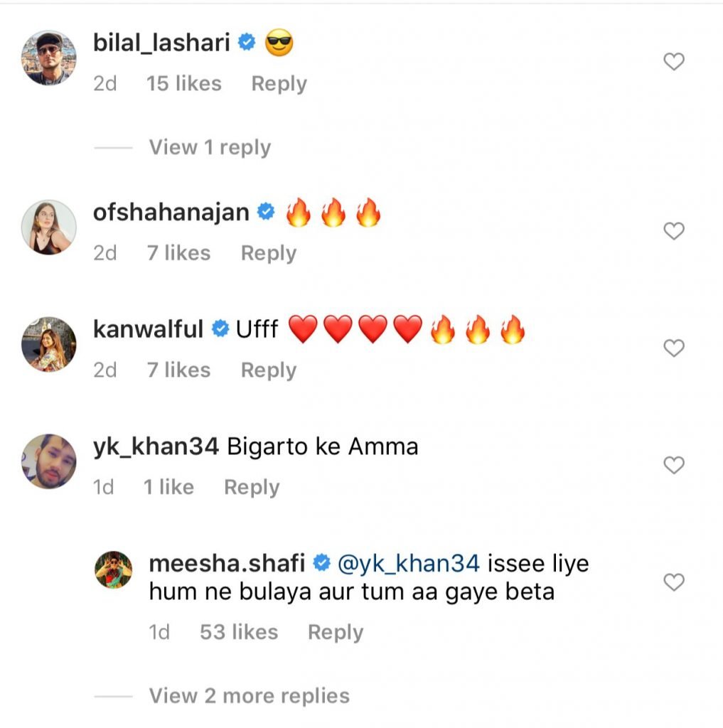This screenshot has height=728, width=723.
Task: Heart meesha.shafi's reply comment
Action: click(673, 583)
